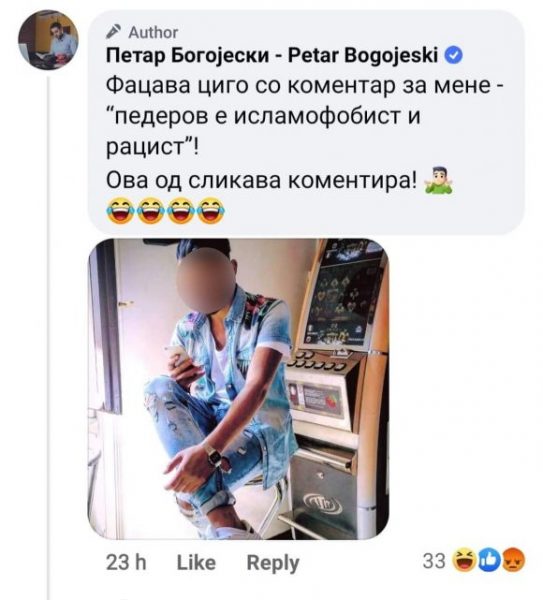Screen dimensions: 543x600
Task: Select the gray comment text bubble
Action: [x=306, y=122]
